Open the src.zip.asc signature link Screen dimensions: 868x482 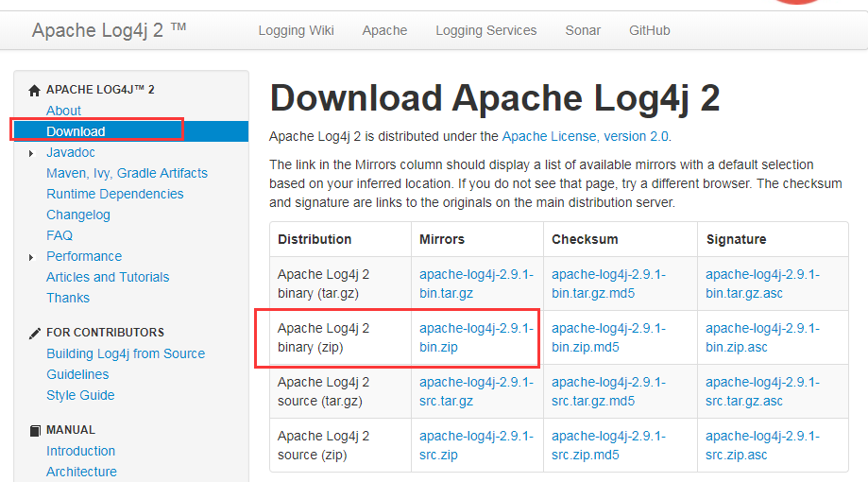762,445
